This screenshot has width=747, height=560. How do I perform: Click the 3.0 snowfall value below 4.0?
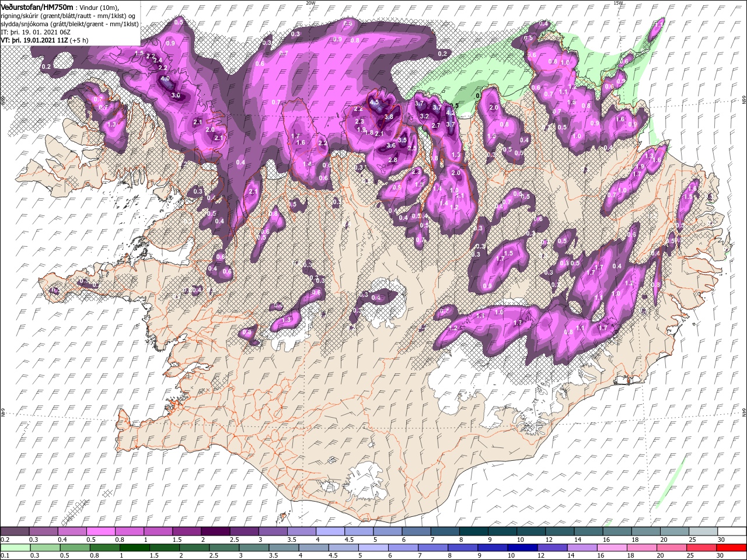[175, 95]
